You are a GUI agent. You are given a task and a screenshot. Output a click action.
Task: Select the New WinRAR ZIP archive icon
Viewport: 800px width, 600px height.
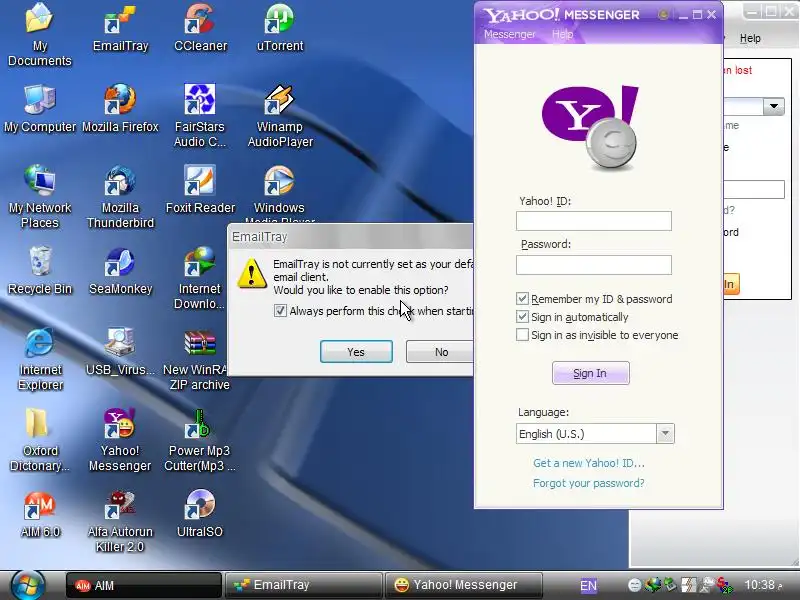click(198, 359)
